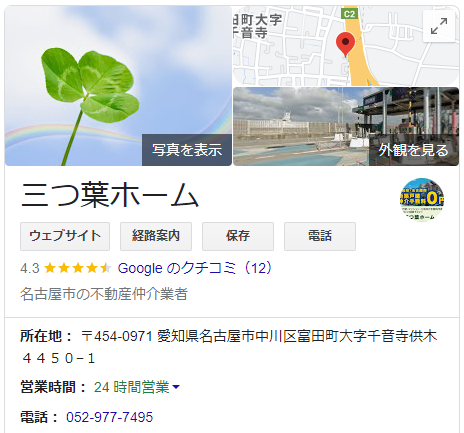
Task: Click the red location pin on map
Action: point(345,45)
